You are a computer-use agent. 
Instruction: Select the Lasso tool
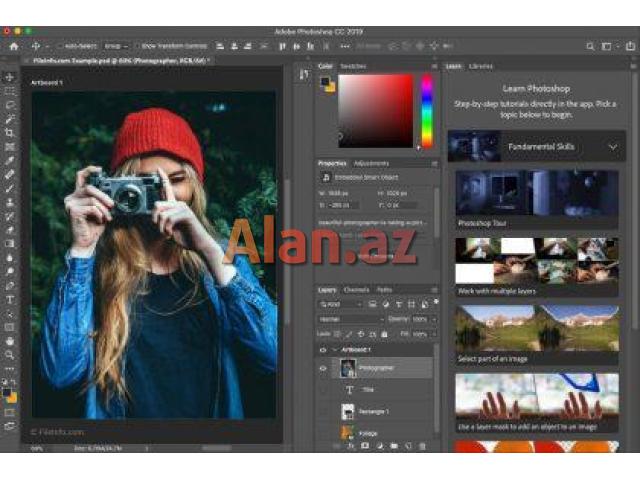[x=10, y=104]
